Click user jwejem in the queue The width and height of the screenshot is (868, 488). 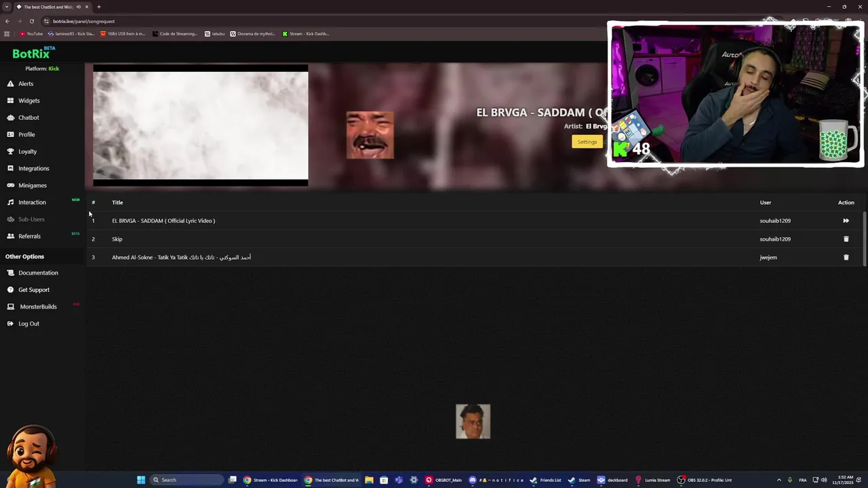[768, 257]
